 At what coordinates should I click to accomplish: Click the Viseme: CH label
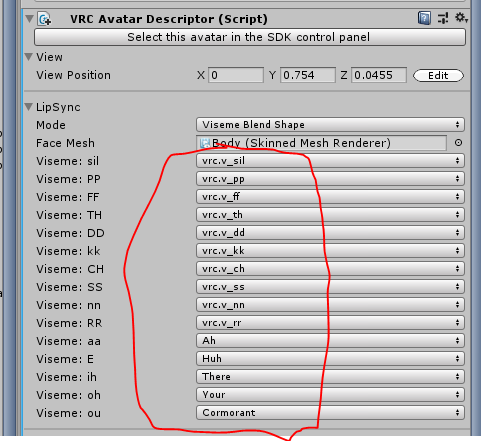pyautogui.click(x=70, y=269)
